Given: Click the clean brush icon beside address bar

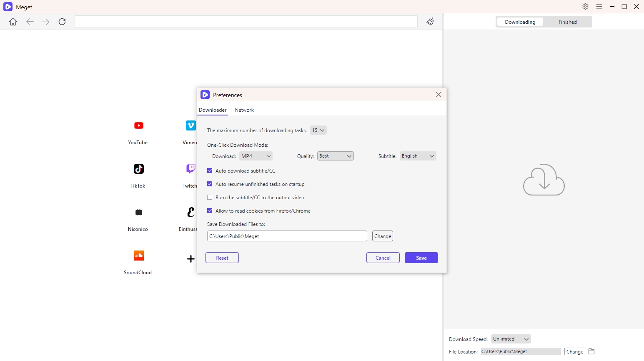Looking at the screenshot, I should (430, 22).
